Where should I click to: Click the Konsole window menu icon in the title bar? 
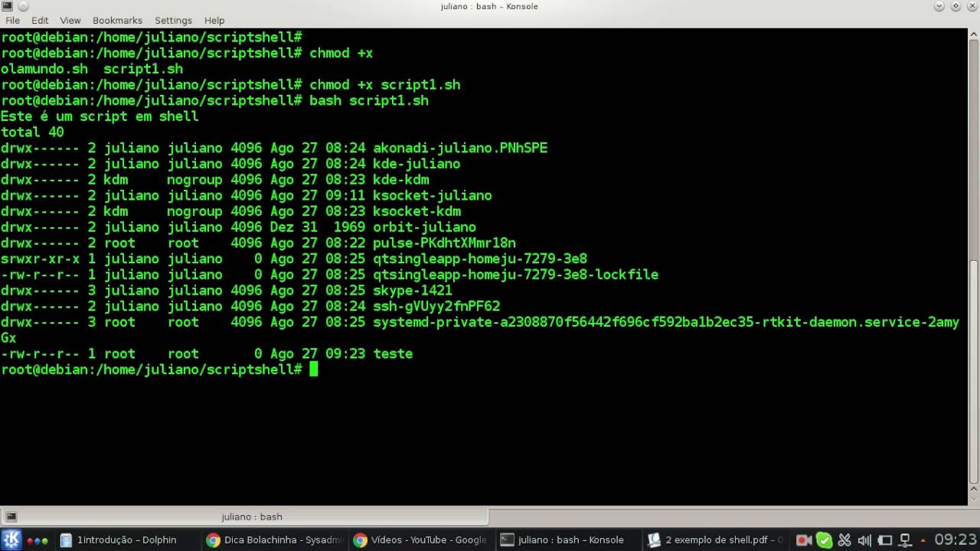(x=8, y=6)
